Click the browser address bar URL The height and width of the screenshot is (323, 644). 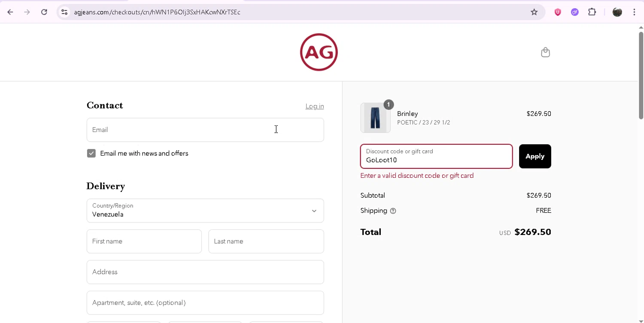157,12
